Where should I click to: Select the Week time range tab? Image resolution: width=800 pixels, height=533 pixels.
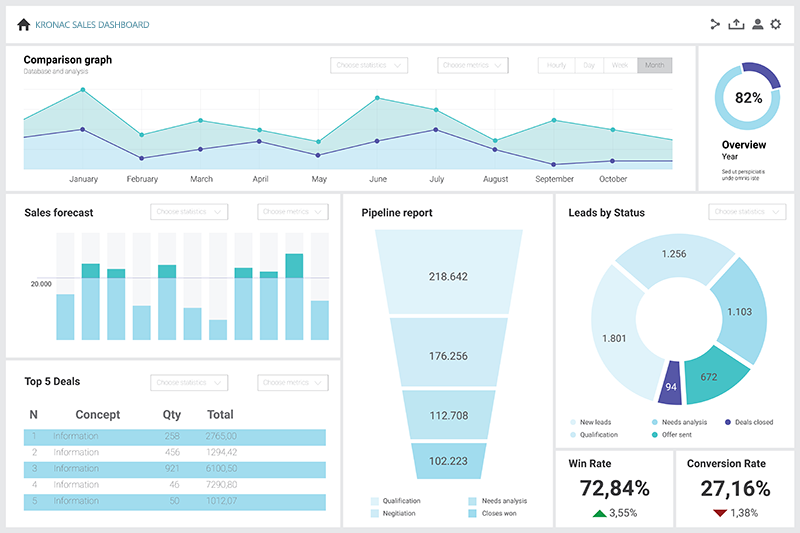point(620,66)
